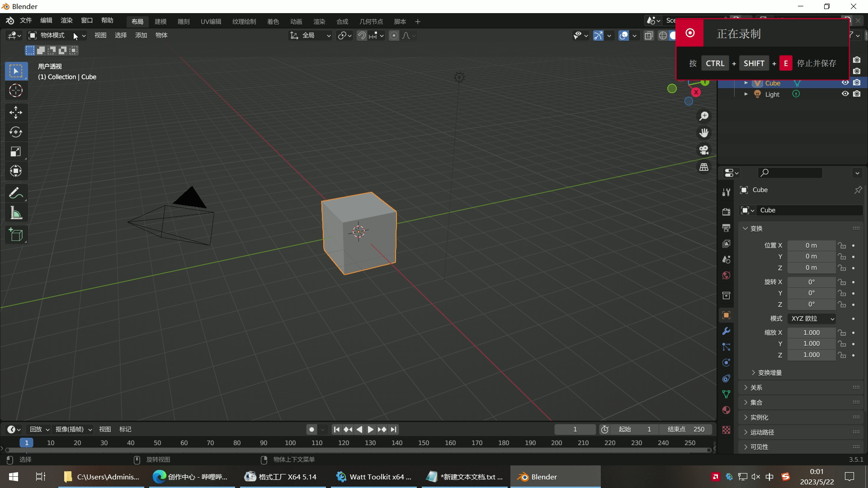Open the Object Data mesh tab
This screenshot has height=488, width=868.
pos(726,394)
